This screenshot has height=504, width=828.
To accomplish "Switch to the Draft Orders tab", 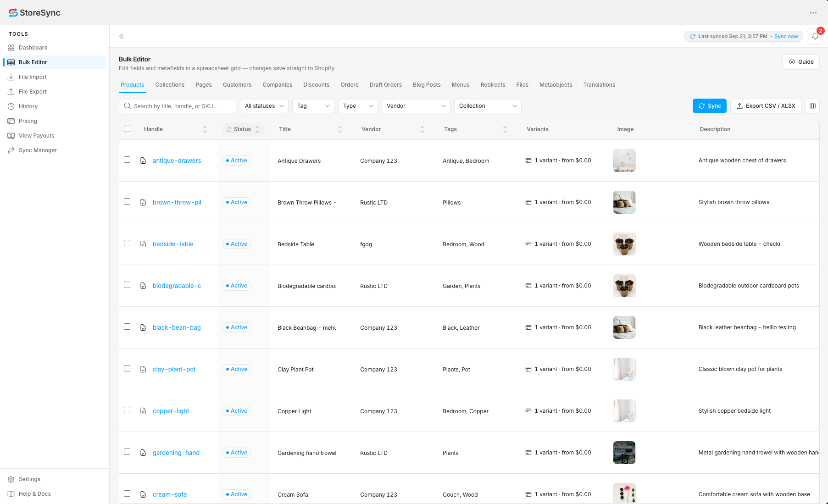I will (x=385, y=85).
